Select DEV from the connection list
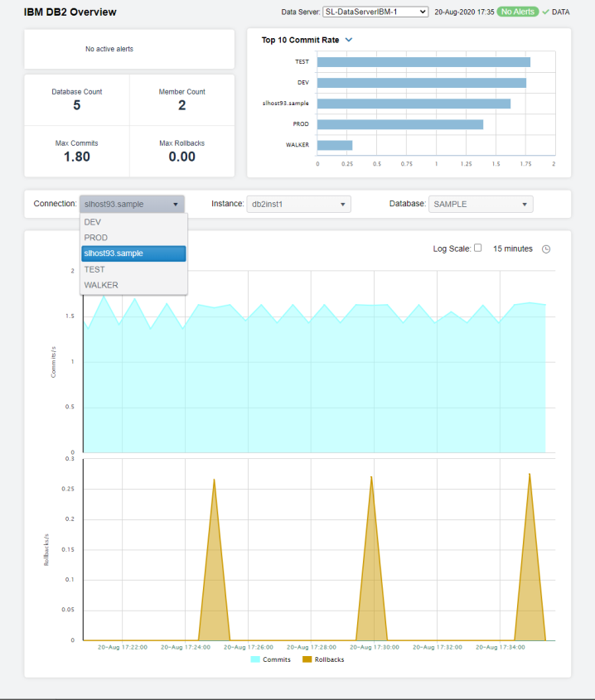This screenshot has width=595, height=700. point(133,222)
